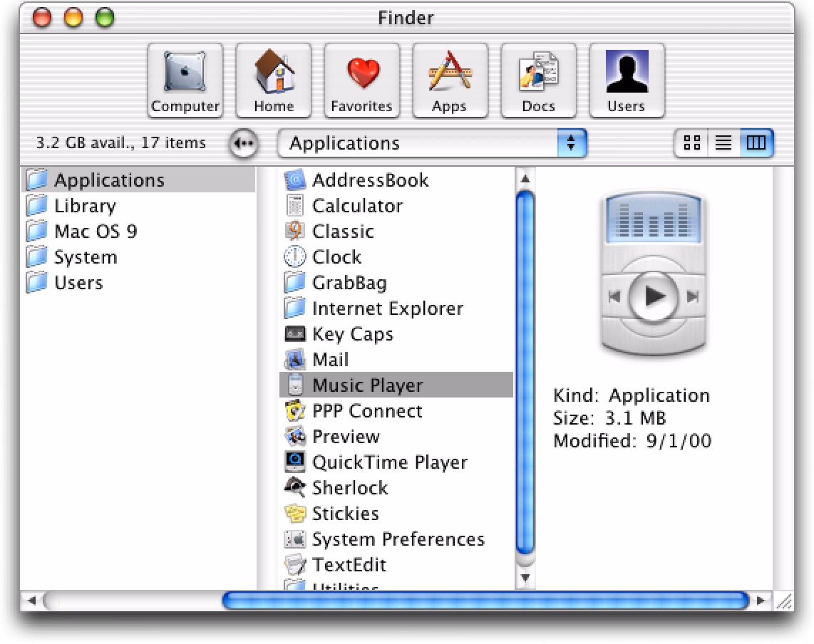Viewport: 814px width, 644px height.
Task: Click the Computer toolbar icon
Action: coord(185,80)
